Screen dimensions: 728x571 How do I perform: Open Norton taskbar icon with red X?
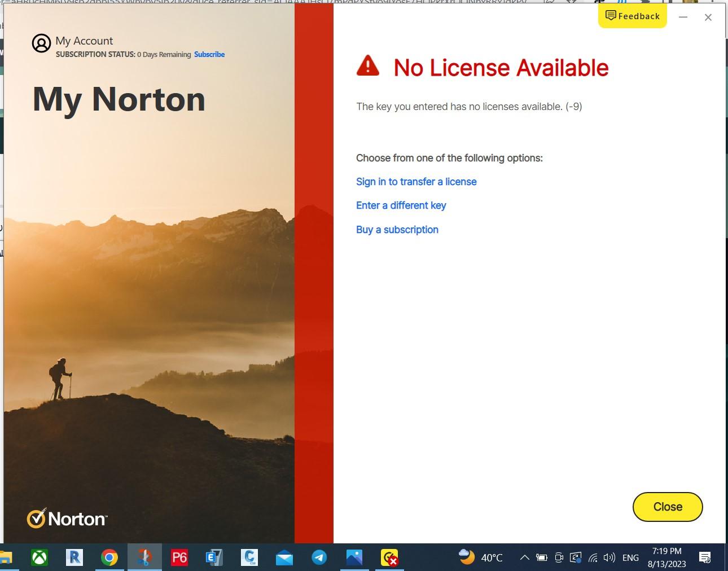(389, 557)
